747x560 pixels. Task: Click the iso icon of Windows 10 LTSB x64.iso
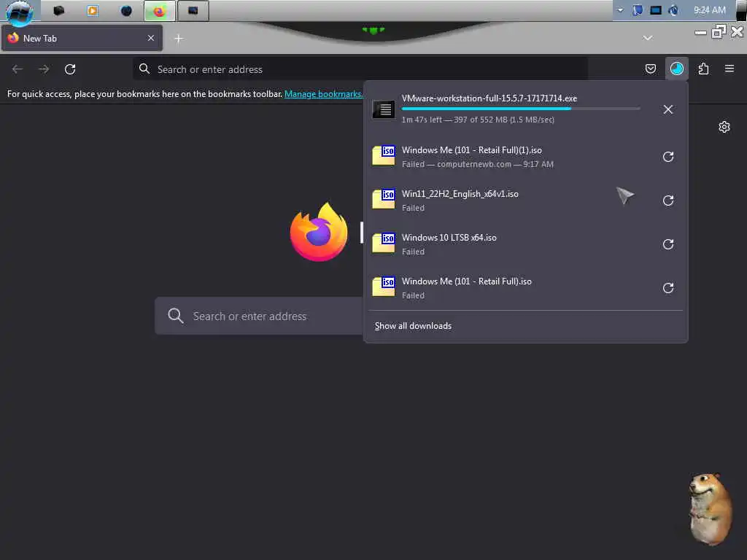coord(384,243)
